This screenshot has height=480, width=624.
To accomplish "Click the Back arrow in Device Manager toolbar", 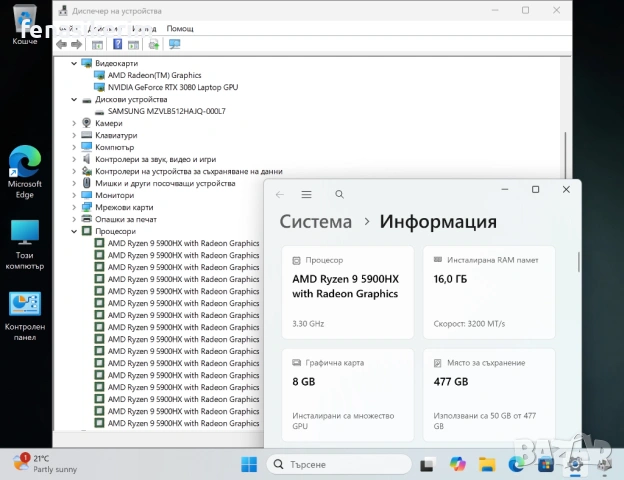I will click(61, 45).
